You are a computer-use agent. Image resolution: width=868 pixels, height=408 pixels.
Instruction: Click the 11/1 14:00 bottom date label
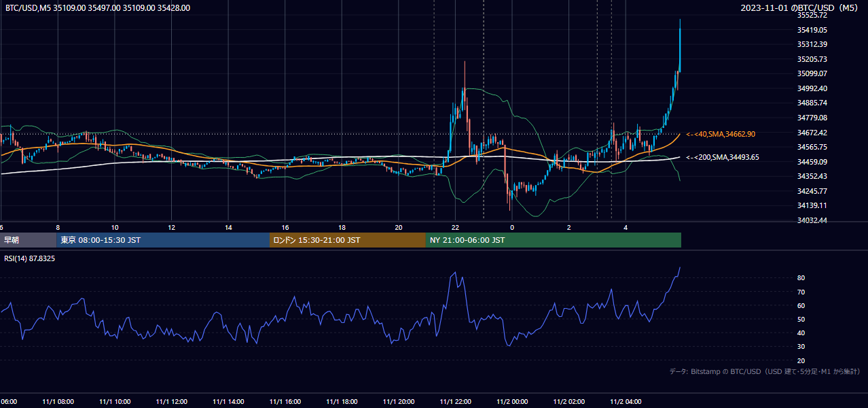click(x=228, y=402)
